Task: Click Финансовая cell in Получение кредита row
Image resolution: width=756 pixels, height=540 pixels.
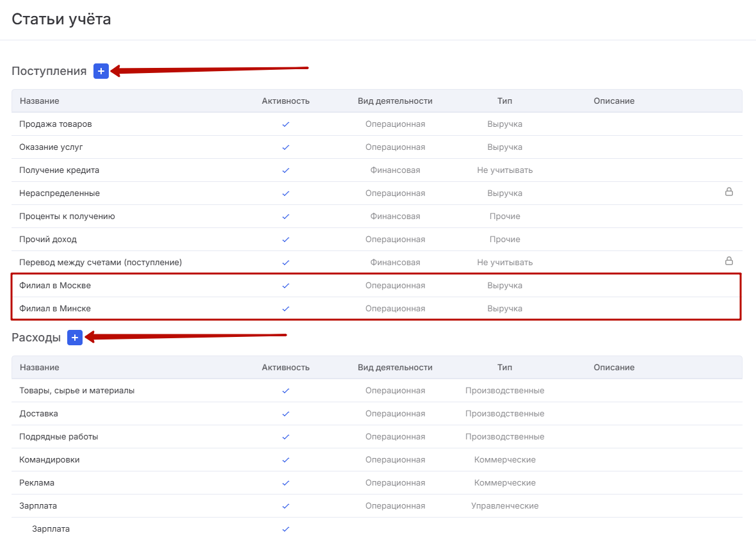Action: point(395,170)
